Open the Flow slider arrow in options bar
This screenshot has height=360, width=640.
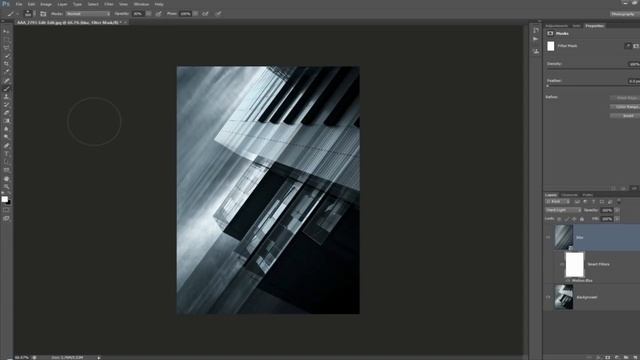pos(196,14)
